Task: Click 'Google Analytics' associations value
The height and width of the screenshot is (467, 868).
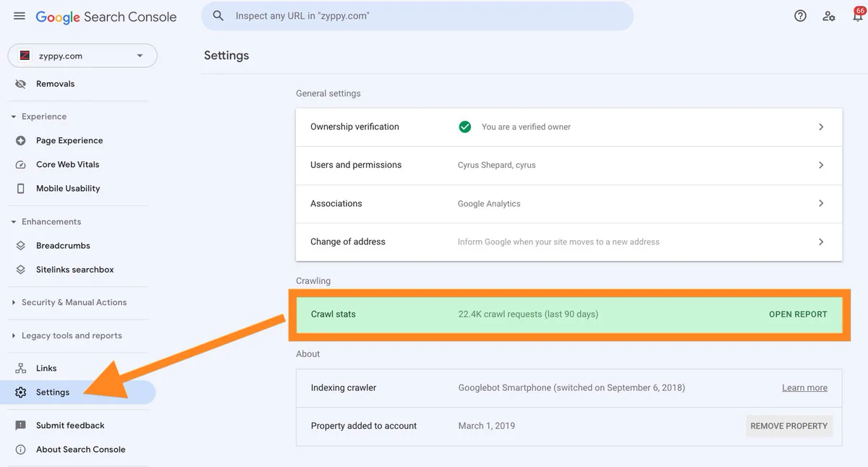Action: pos(489,204)
